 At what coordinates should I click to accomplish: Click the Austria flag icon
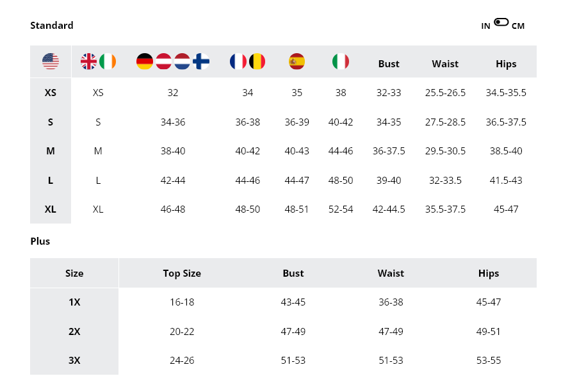[163, 61]
